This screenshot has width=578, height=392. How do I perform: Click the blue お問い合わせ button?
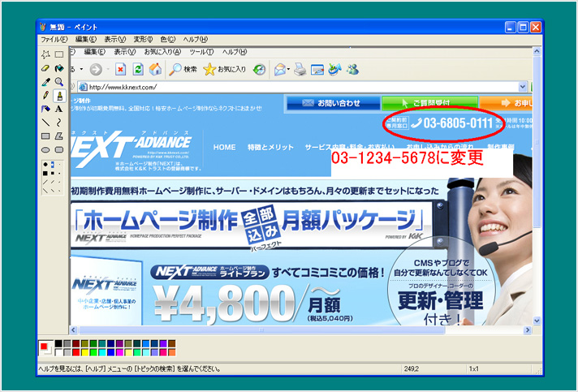tap(334, 103)
